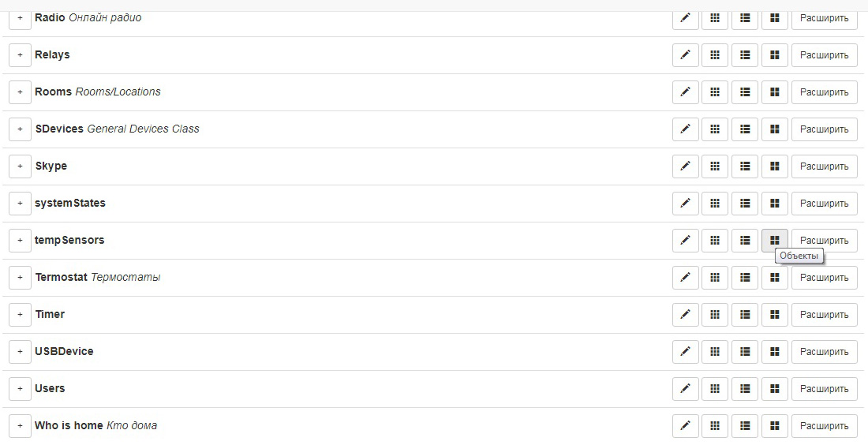Screen dimensions: 868x445
Task: Expand the Timer class plus button
Action: 20,315
